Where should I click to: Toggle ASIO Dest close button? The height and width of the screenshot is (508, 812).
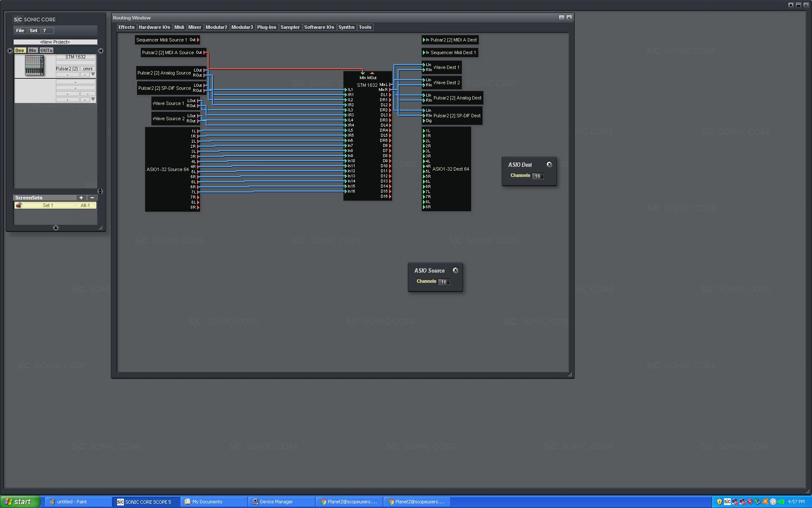tap(549, 164)
